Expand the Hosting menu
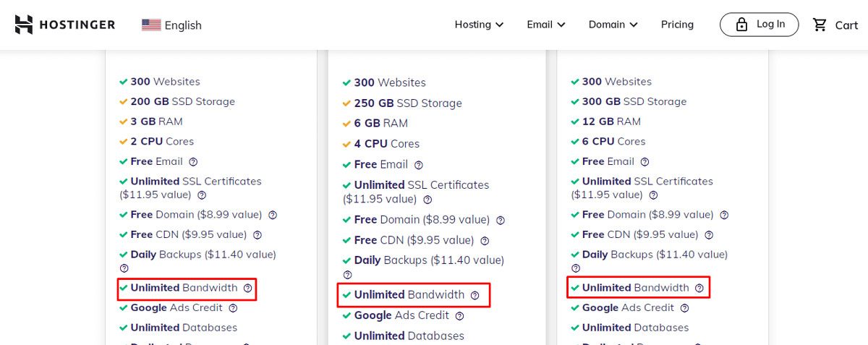Image resolution: width=868 pixels, height=345 pixels. [x=479, y=25]
